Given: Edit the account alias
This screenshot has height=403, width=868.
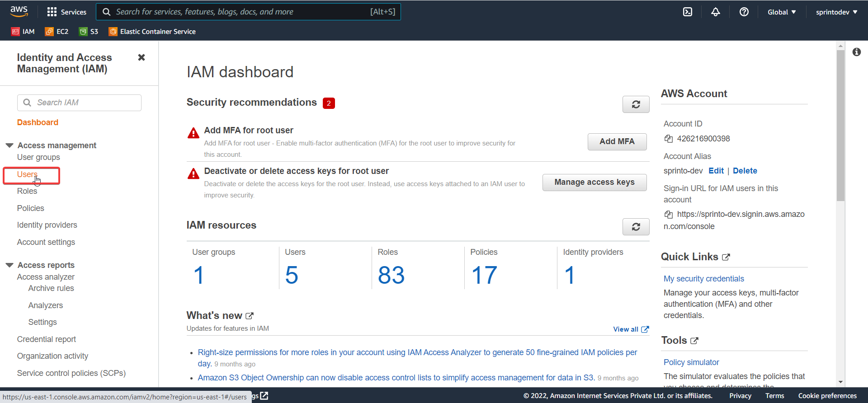Looking at the screenshot, I should click(716, 171).
